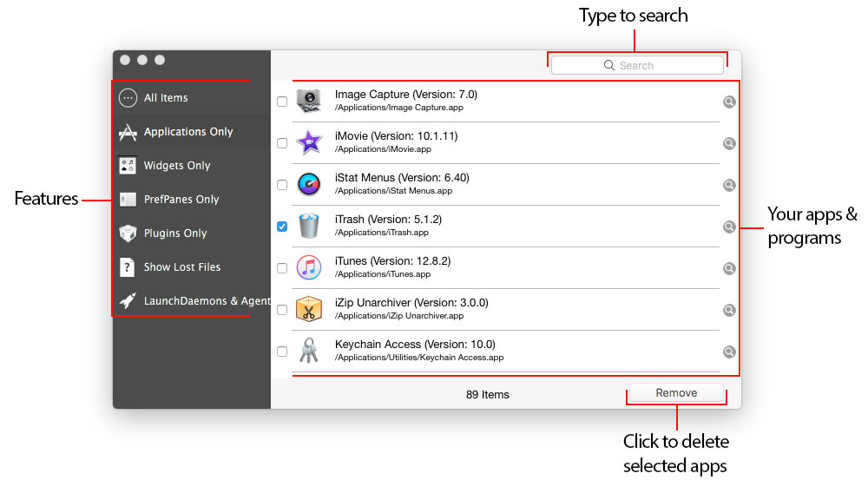Open LaunchDaemons & Agents section

coord(192,300)
